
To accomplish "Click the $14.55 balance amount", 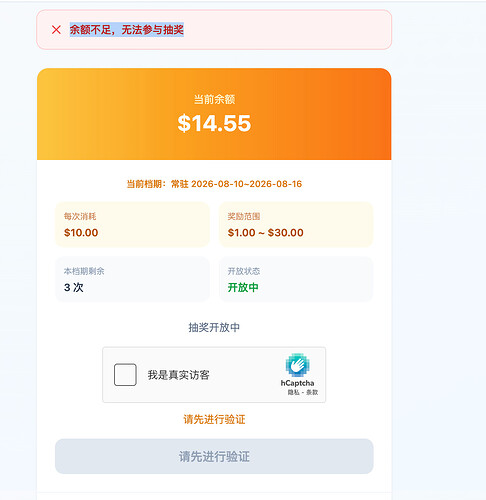I will (x=214, y=123).
